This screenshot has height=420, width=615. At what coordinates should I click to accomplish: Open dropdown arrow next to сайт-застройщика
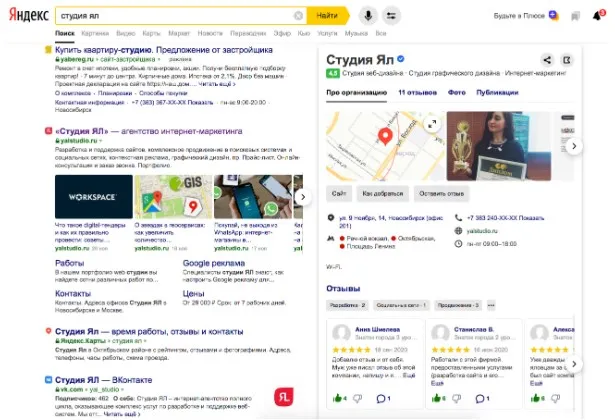[x=159, y=60]
